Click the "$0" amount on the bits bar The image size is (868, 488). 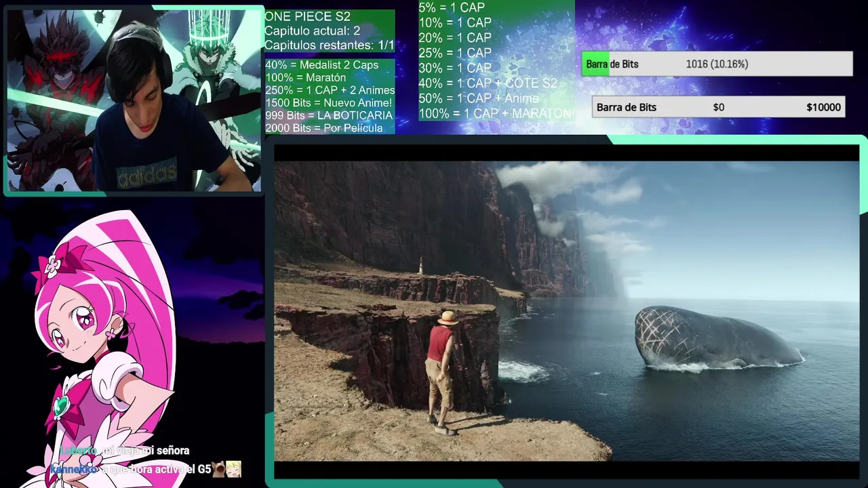(x=719, y=107)
